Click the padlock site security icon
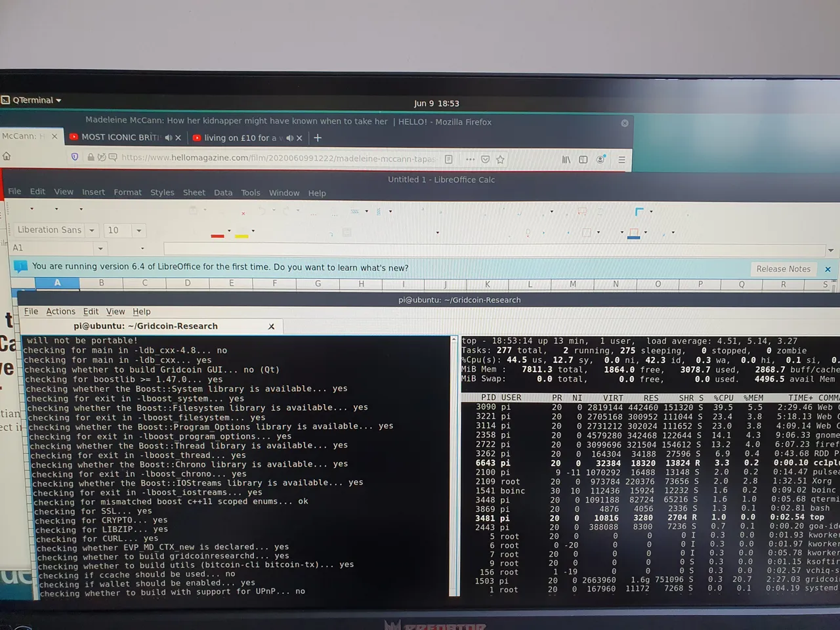840x630 pixels. (x=90, y=157)
